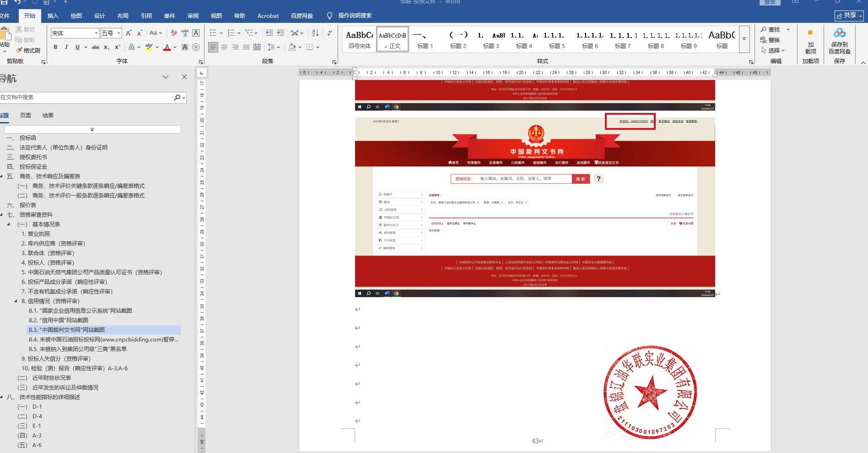The height and width of the screenshot is (453, 868).
Task: Sort the selection with the A-Z icon
Action: [315, 33]
